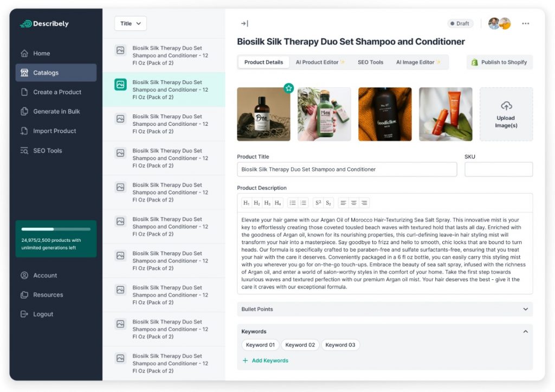Insert numbered list in description editor

(x=304, y=203)
